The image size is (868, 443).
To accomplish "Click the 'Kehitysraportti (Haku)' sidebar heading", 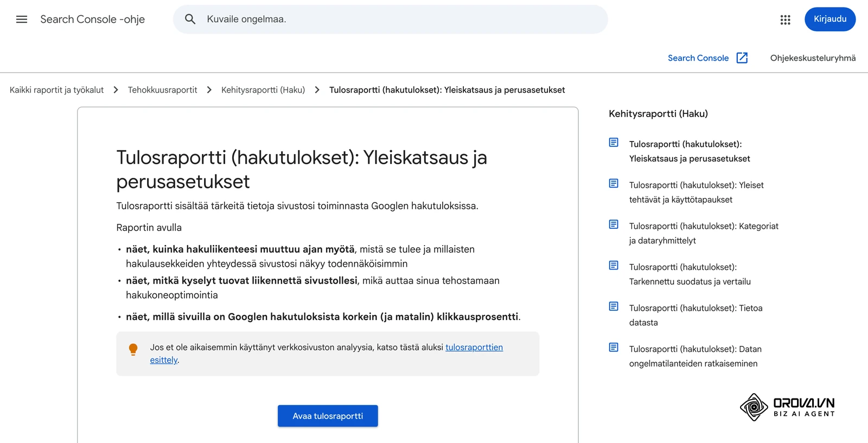I will (x=658, y=114).
